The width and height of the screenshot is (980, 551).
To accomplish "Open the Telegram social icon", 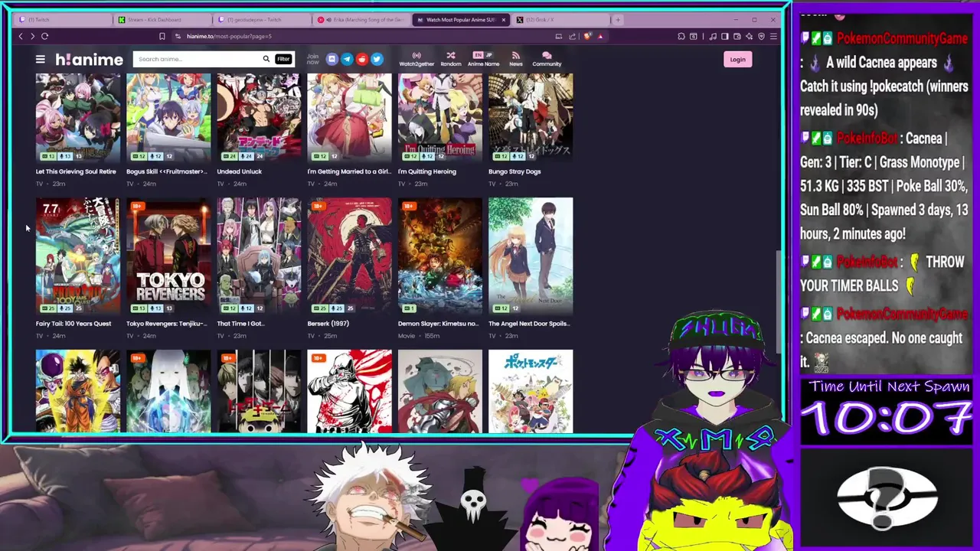I will coord(347,59).
